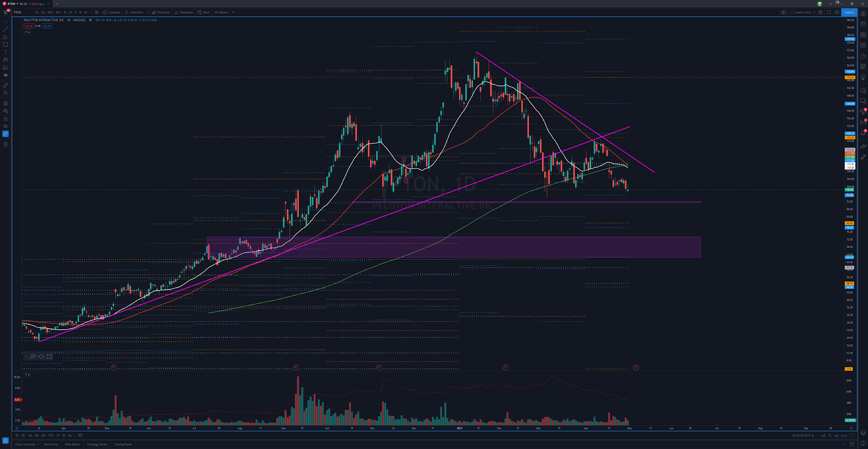The image size is (868, 449).
Task: Open the Financials button
Action: click(x=161, y=12)
